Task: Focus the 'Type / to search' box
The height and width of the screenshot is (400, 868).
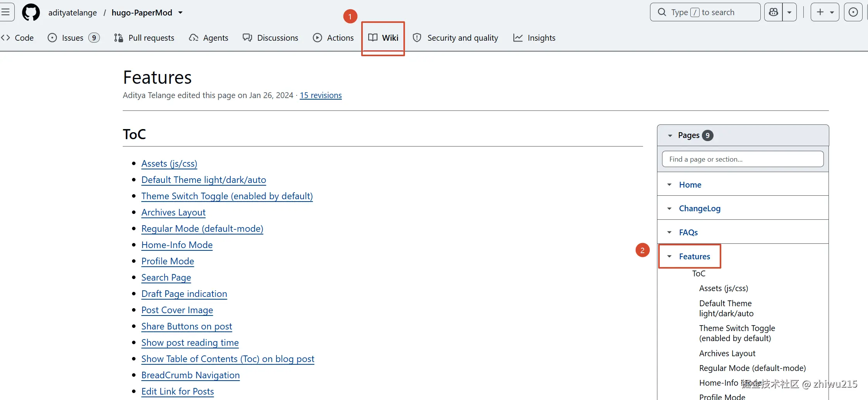Action: tap(705, 12)
